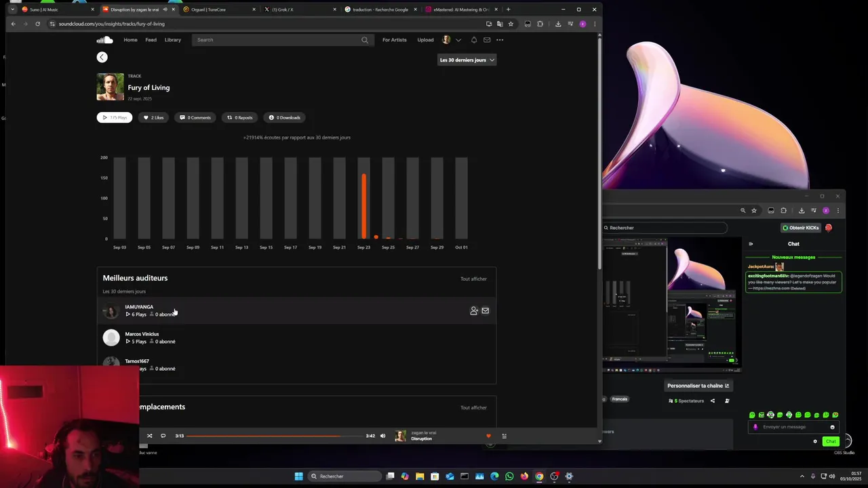Click the Upload link

pos(425,40)
